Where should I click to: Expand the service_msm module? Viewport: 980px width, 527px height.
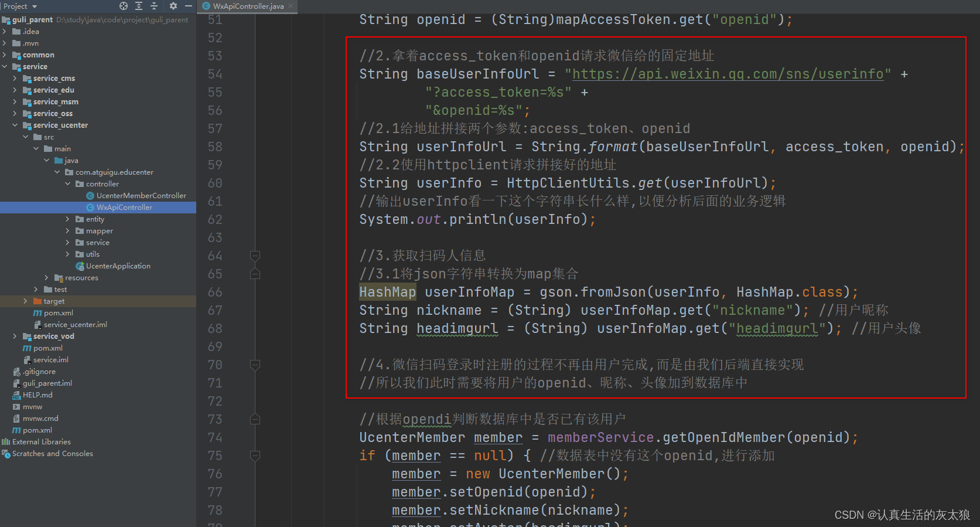click(x=15, y=102)
